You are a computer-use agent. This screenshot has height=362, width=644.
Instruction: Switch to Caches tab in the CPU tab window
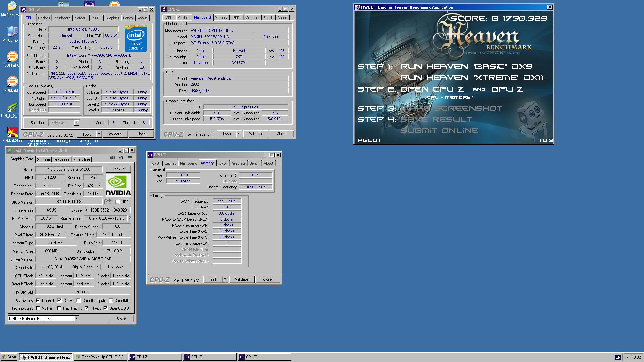(x=44, y=18)
